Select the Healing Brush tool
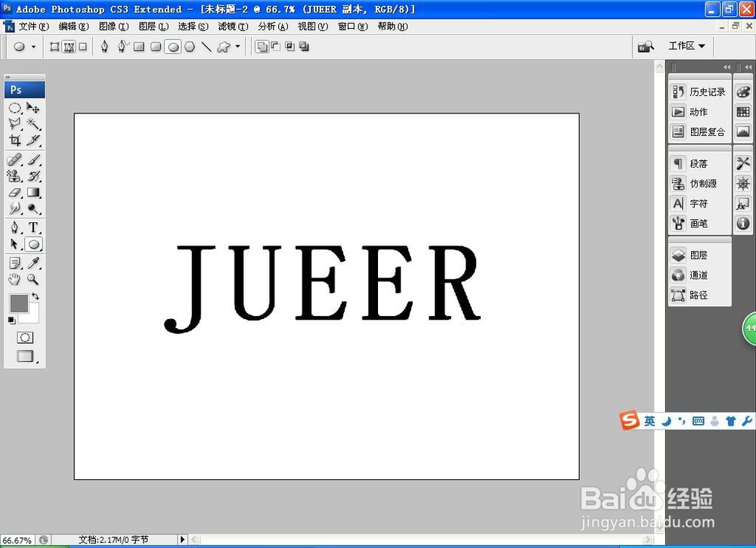The image size is (756, 548). (x=14, y=159)
